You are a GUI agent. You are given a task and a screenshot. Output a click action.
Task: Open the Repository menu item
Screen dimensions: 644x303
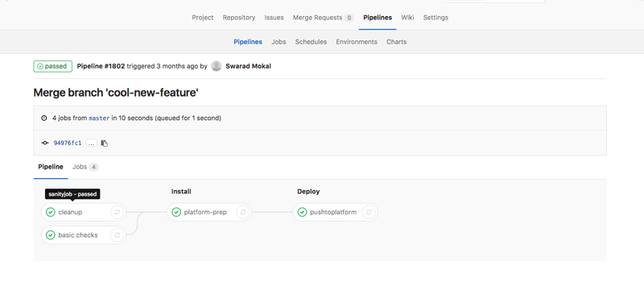click(239, 18)
